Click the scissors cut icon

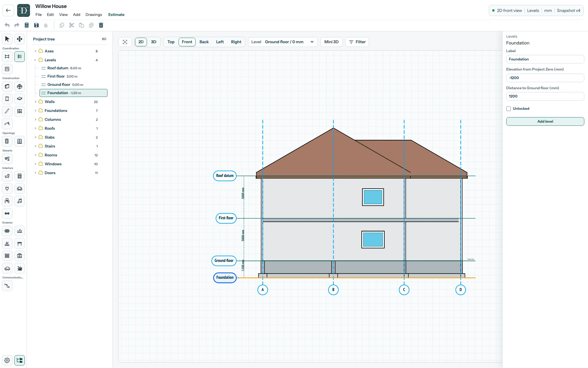tap(72, 25)
